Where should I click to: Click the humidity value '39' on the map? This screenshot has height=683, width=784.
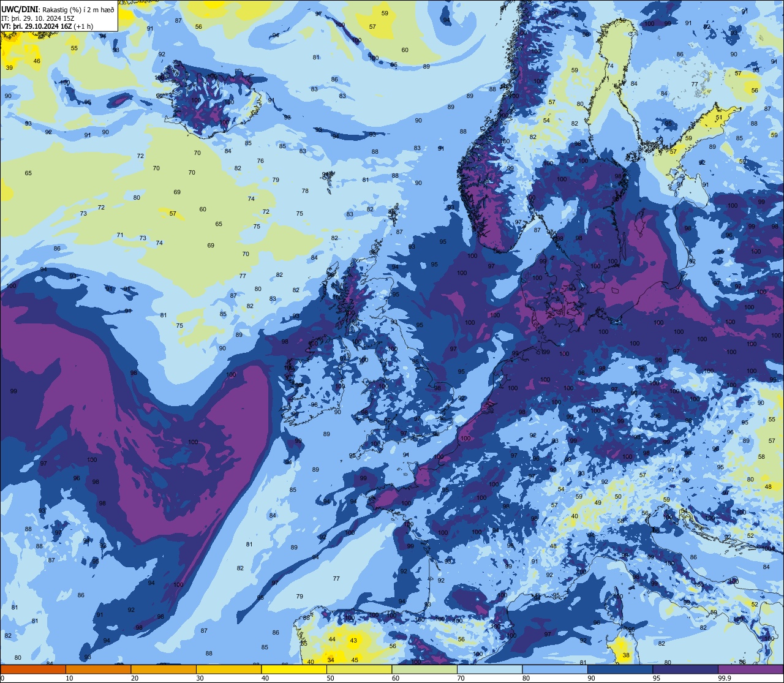click(9, 67)
